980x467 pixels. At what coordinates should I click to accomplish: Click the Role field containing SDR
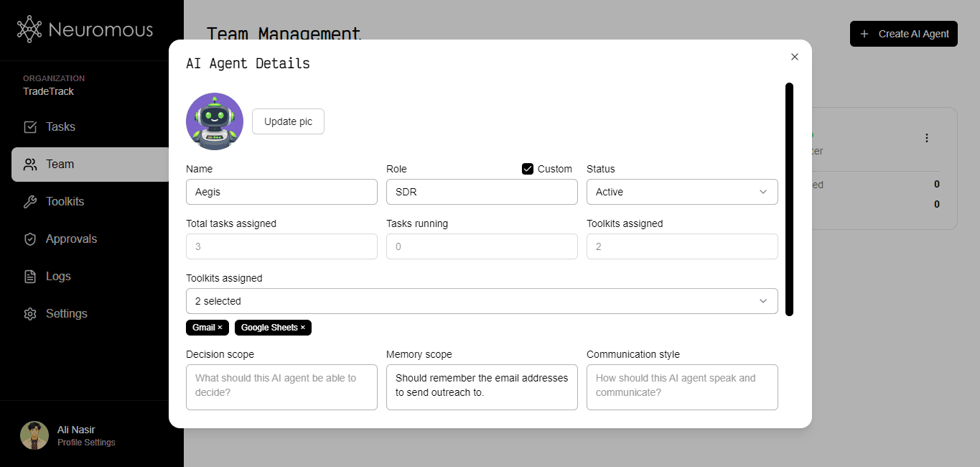[x=482, y=192]
